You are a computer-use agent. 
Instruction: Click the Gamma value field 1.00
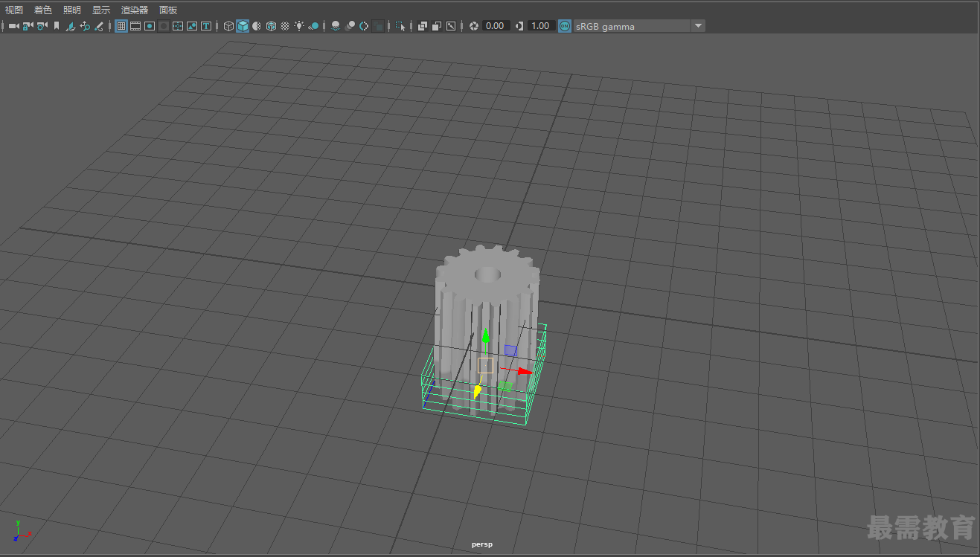pos(540,26)
